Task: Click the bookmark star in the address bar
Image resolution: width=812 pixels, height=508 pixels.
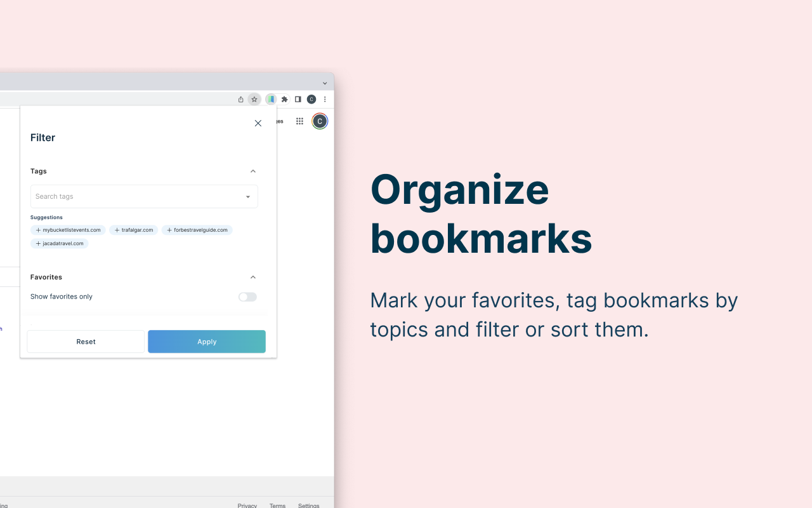Action: (254, 99)
